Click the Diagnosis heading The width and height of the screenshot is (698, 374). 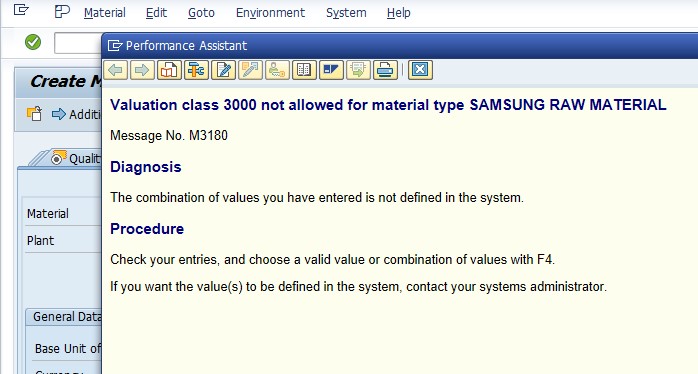click(146, 167)
